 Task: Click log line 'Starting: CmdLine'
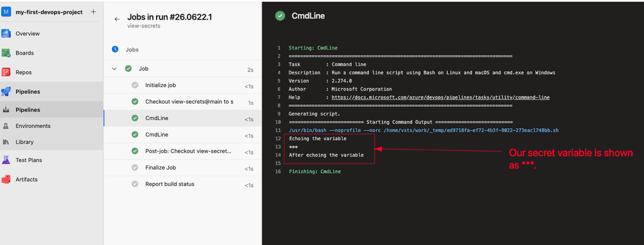(313, 48)
